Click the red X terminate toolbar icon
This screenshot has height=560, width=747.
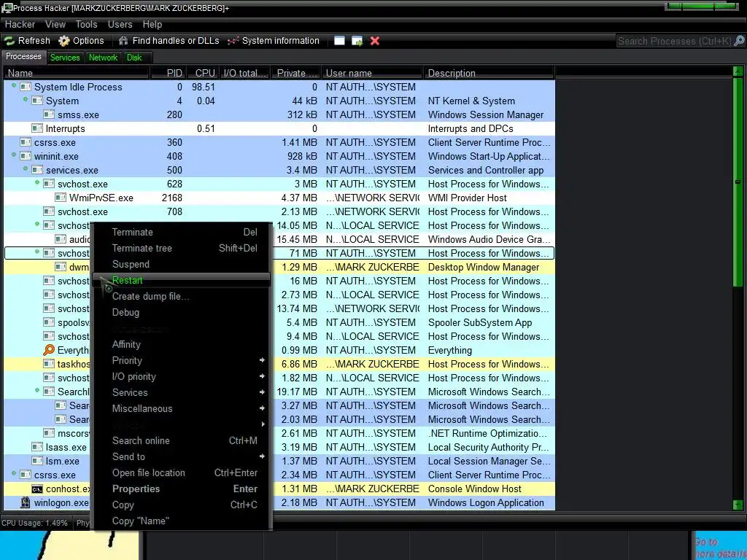tap(375, 41)
